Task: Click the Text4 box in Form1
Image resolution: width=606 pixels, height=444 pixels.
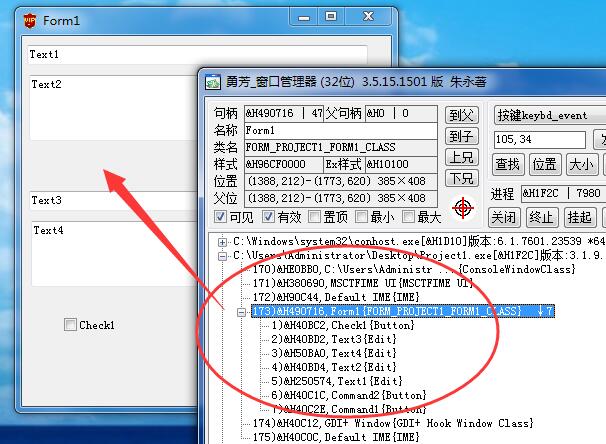Action: coord(115,254)
